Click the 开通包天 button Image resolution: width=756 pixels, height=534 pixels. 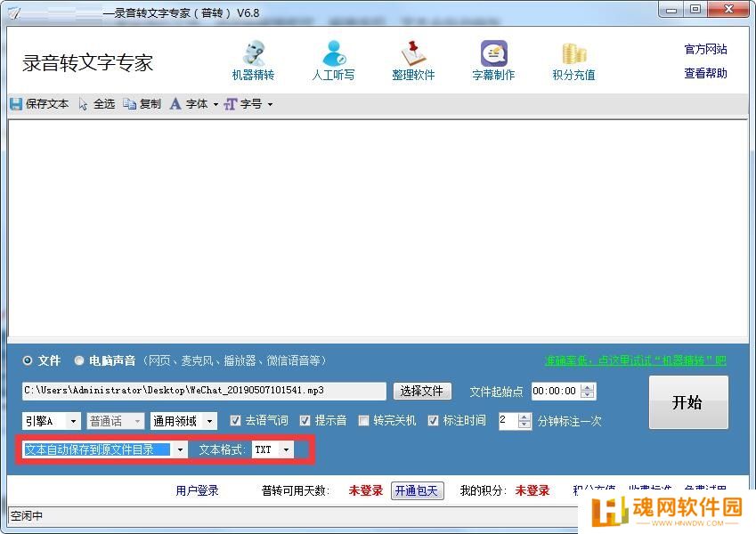tap(417, 490)
